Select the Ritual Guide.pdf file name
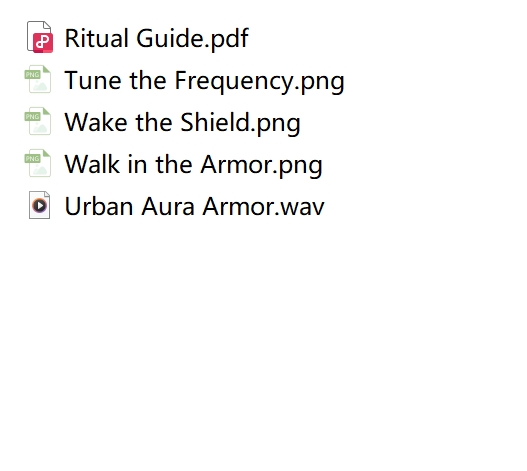Screen dimensions: 527x471 (x=157, y=38)
